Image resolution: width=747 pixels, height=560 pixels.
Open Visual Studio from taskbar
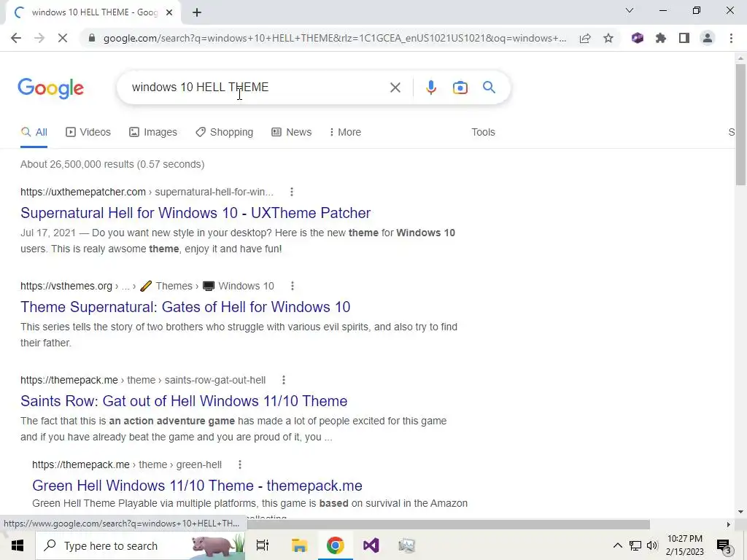tap(371, 545)
